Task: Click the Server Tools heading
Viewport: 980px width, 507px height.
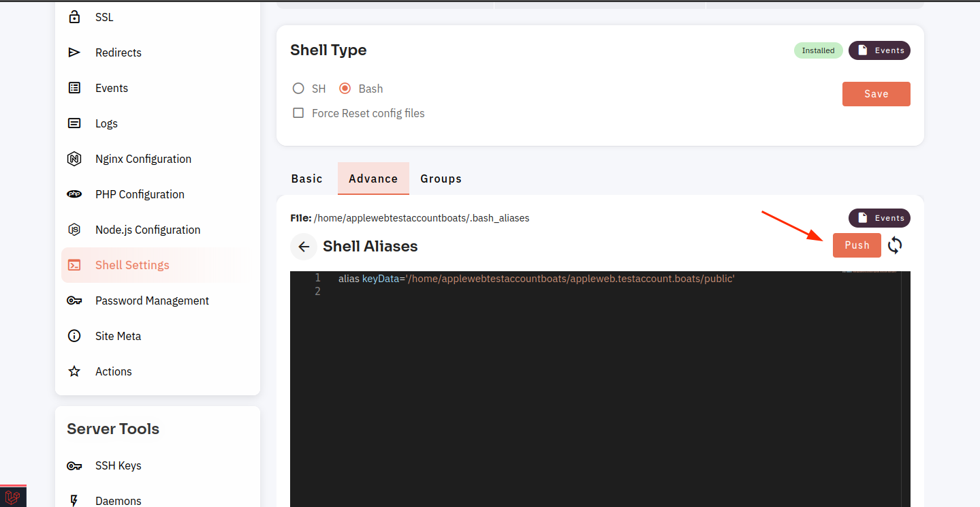Action: tap(113, 429)
